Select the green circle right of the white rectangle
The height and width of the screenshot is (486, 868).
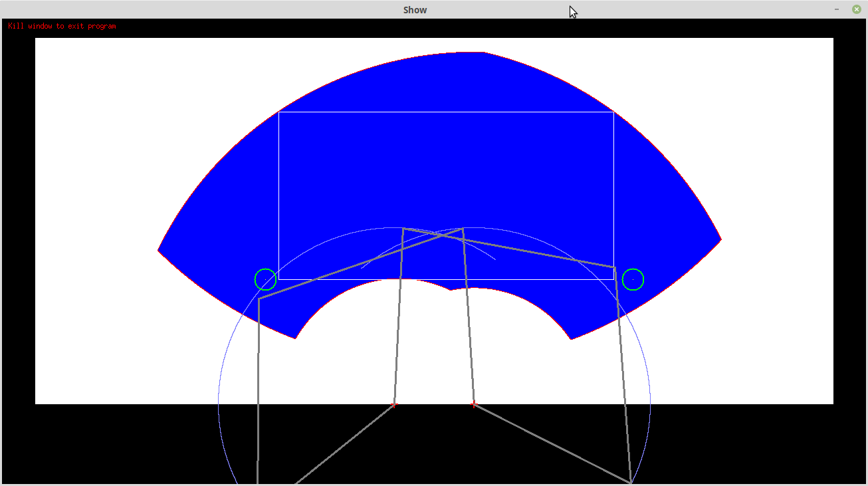tap(633, 279)
